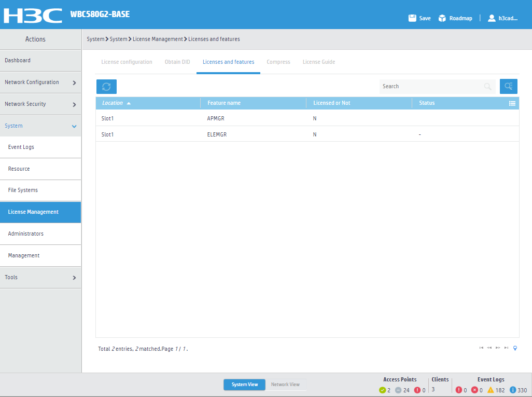Go to previous page pagination icon
Image resolution: width=532 pixels, height=397 pixels.
pyautogui.click(x=489, y=348)
